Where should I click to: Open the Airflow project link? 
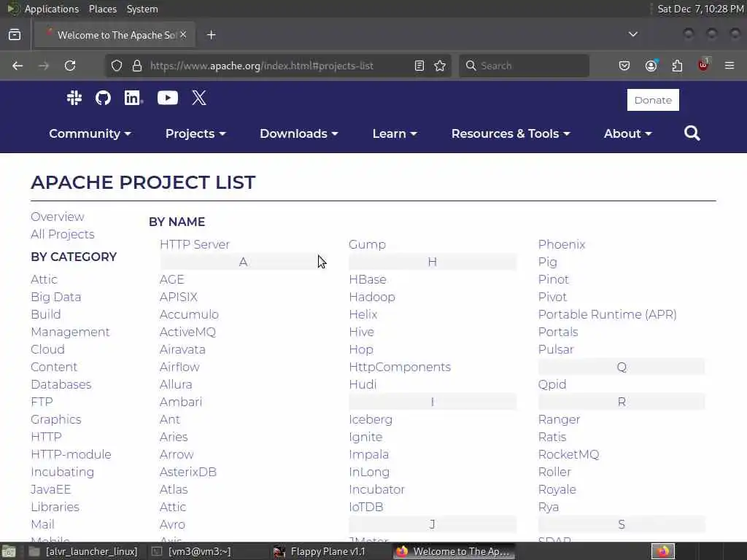point(179,367)
